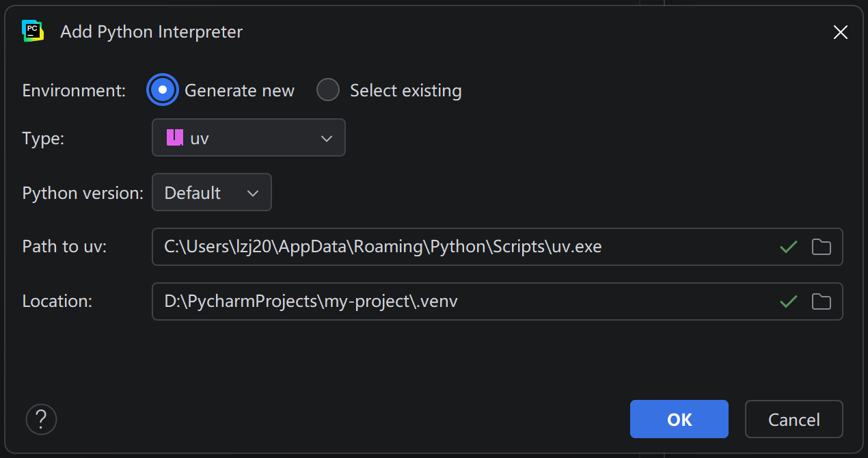The height and width of the screenshot is (458, 868).
Task: Click the Location path input field
Action: coord(497,301)
